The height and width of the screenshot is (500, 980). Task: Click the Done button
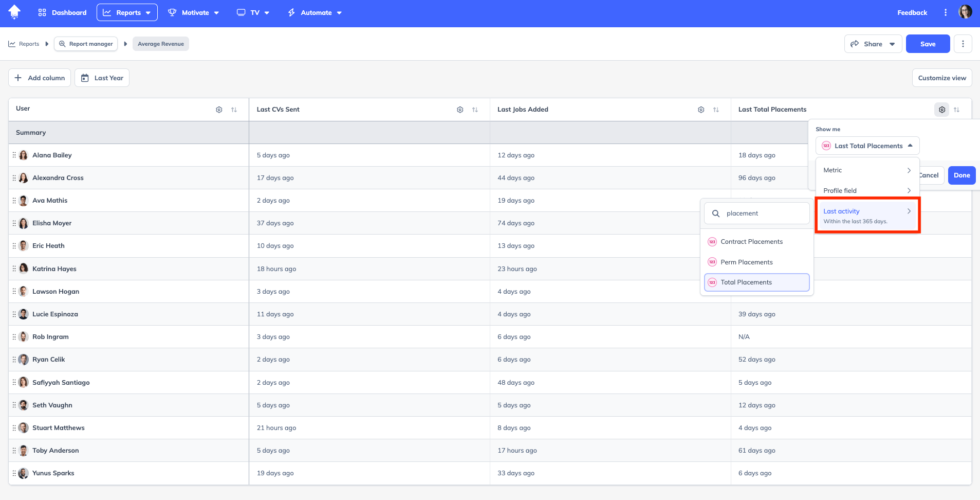pos(960,175)
